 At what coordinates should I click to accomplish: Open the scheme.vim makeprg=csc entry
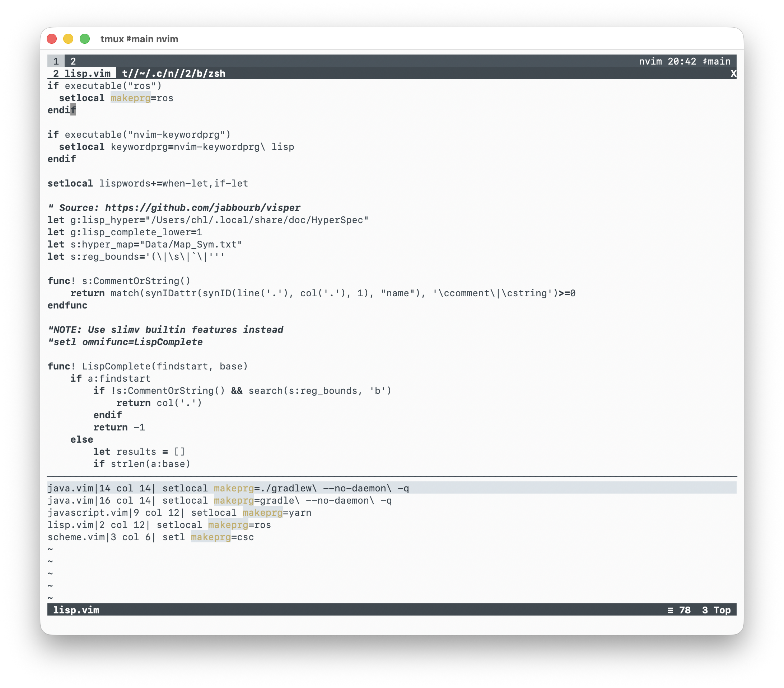click(x=150, y=537)
